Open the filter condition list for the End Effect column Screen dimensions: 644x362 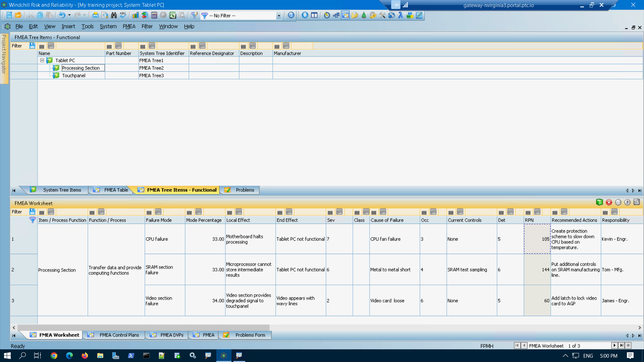coord(280,212)
